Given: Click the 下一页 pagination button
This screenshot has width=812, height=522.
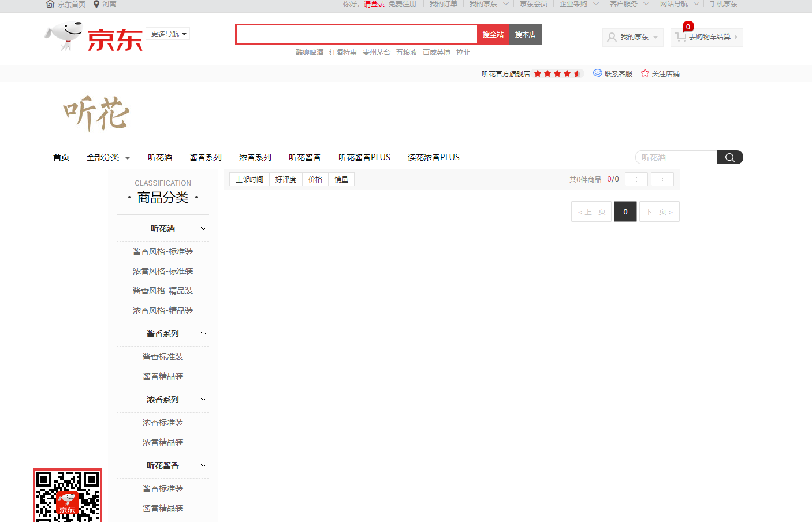Looking at the screenshot, I should coord(660,212).
